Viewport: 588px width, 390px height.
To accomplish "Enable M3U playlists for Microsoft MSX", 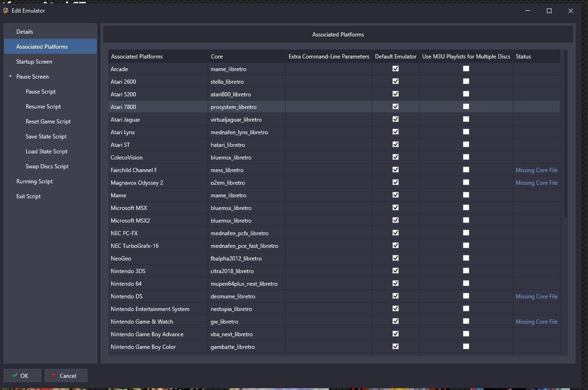I will click(466, 208).
